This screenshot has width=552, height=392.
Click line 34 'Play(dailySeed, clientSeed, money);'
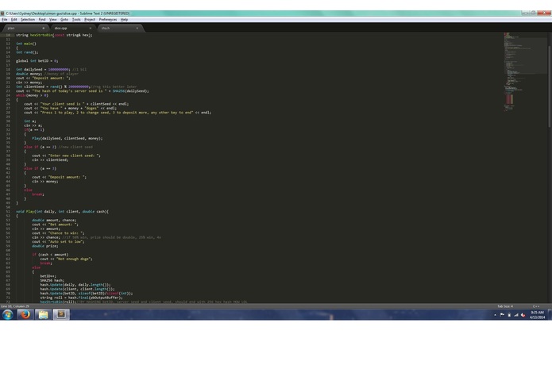pyautogui.click(x=68, y=139)
